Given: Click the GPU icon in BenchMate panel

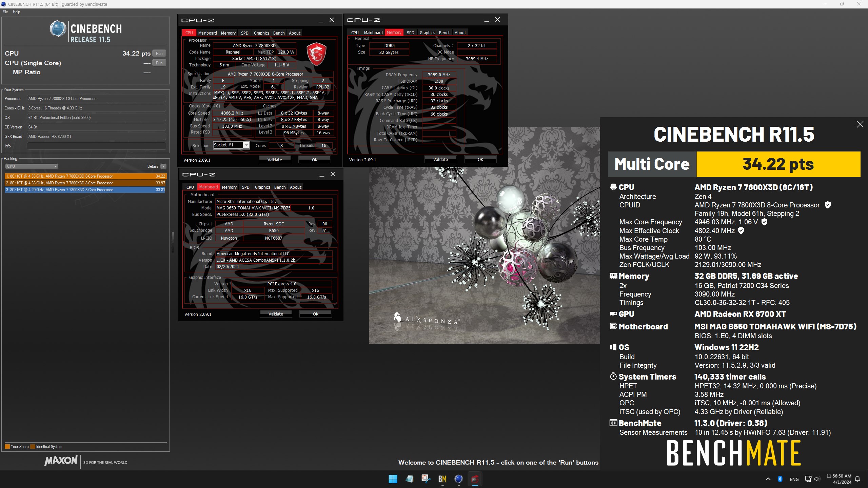Looking at the screenshot, I should [x=613, y=314].
